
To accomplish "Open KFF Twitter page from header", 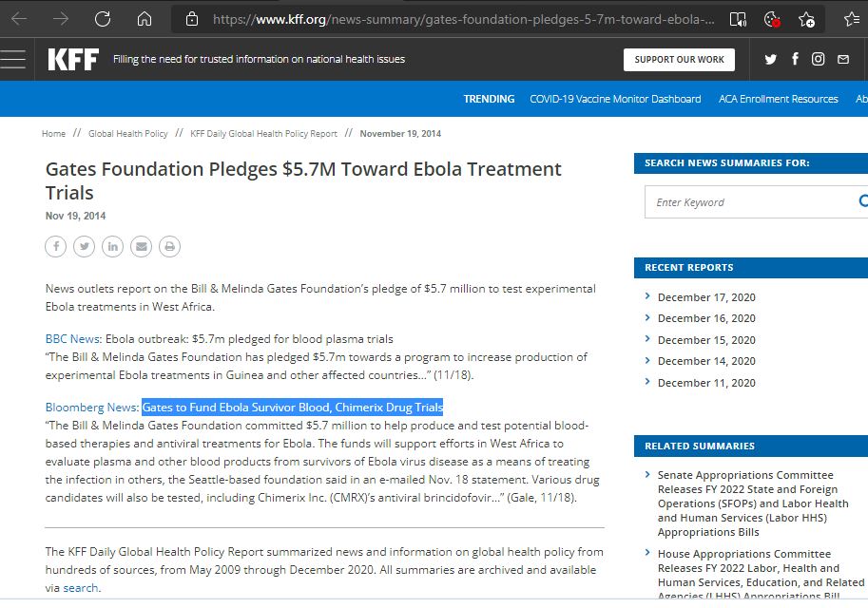I will tap(771, 59).
